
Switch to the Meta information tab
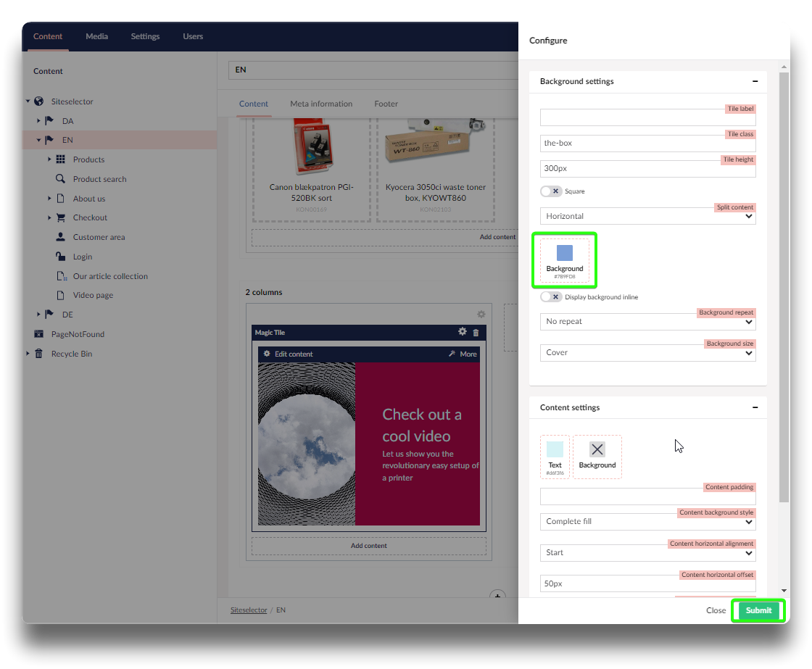(x=321, y=104)
